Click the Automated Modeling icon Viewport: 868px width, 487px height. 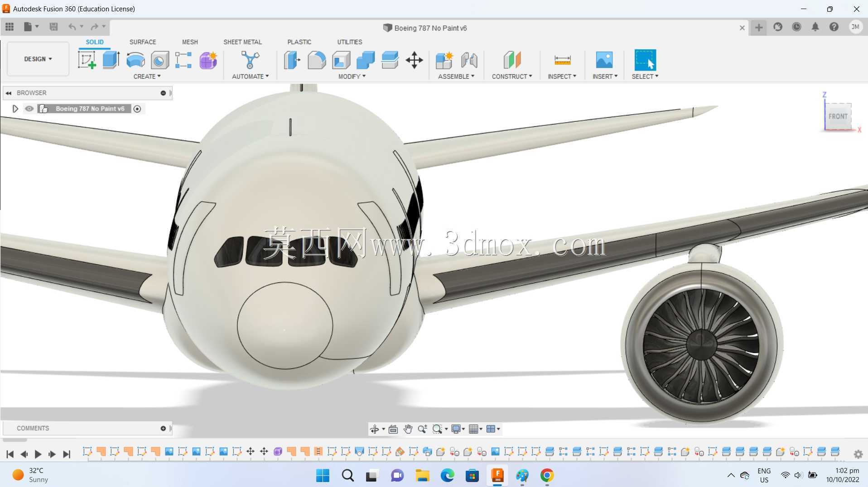coord(250,60)
